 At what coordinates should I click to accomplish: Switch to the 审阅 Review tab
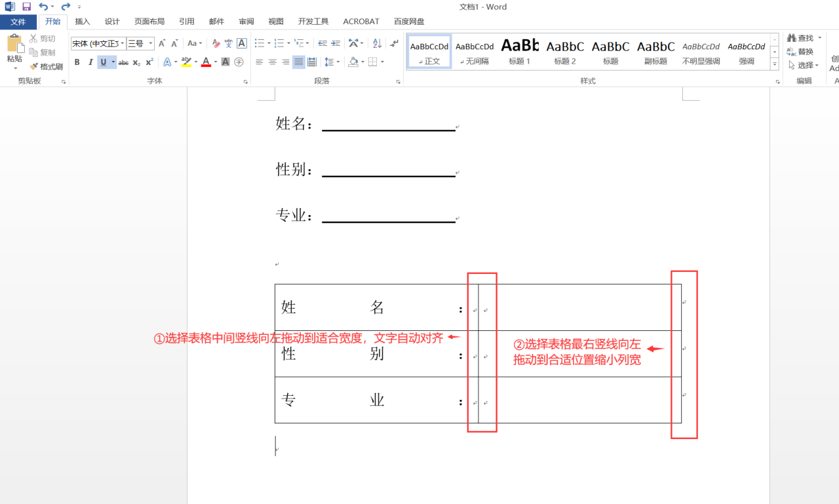click(x=246, y=22)
